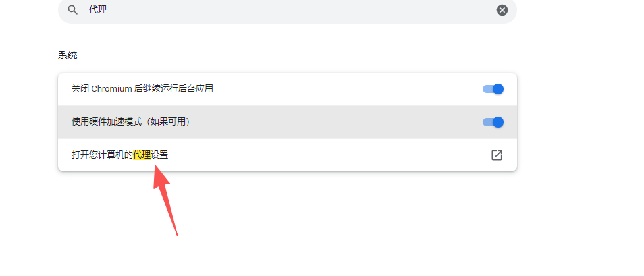
Task: Click the "关闭 Chromium 后继续运行后台应用" label
Action: pyautogui.click(x=142, y=89)
